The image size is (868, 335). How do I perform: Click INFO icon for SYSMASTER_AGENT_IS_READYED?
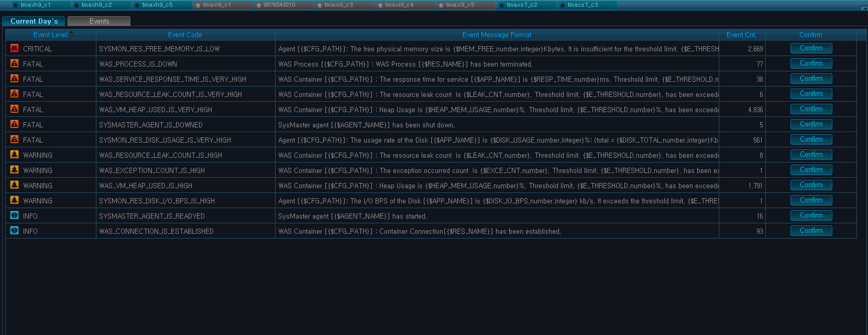point(14,215)
